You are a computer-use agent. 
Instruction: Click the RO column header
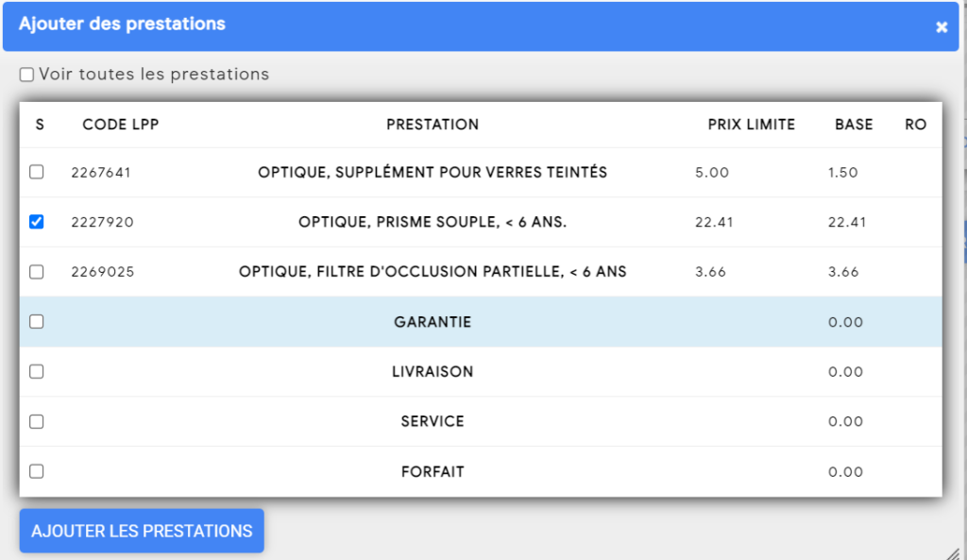click(x=916, y=125)
